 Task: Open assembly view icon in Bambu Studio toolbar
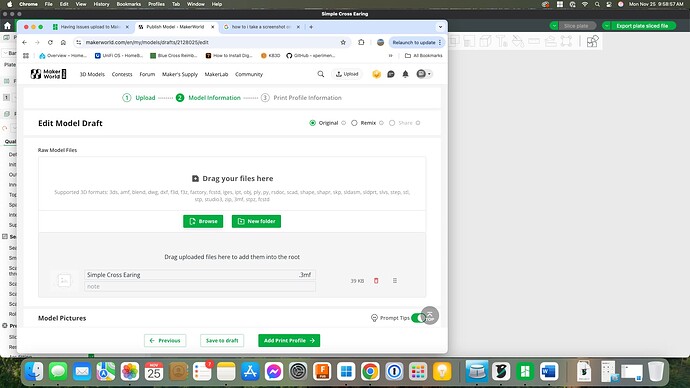click(x=593, y=41)
